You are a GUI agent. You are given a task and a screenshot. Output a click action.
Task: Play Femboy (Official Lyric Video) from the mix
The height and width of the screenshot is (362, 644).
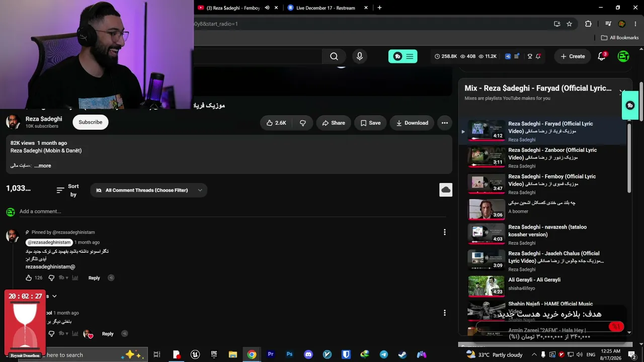coord(543,184)
